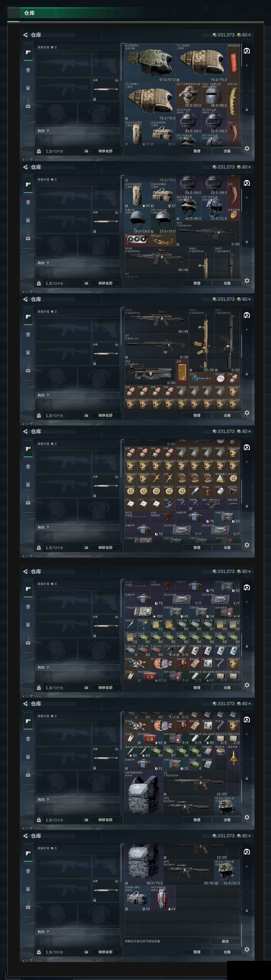The height and width of the screenshot is (980, 271).
Task: Click the 前往 button
Action: 225,941
